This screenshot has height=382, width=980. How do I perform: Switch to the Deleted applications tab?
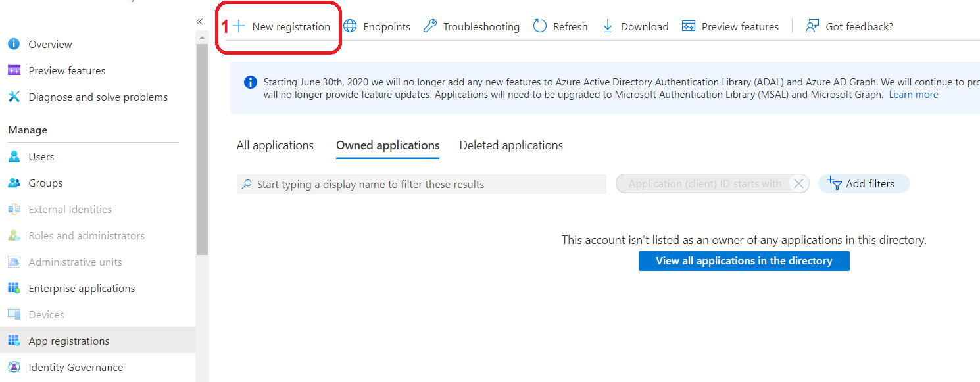point(511,145)
